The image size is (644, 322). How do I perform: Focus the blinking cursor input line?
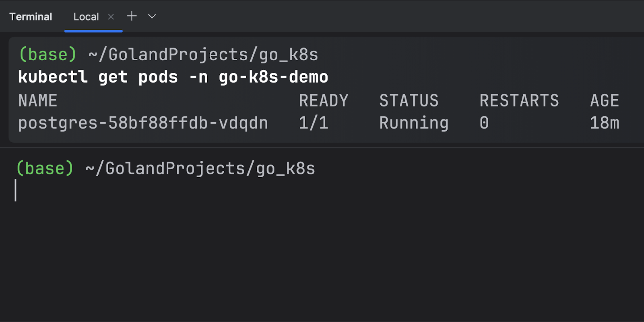pos(322,190)
